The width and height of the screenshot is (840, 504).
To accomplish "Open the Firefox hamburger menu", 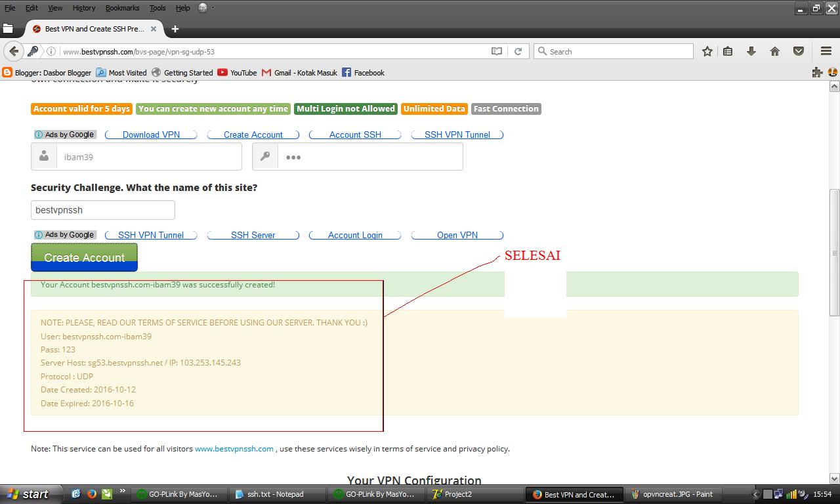I will [x=826, y=51].
